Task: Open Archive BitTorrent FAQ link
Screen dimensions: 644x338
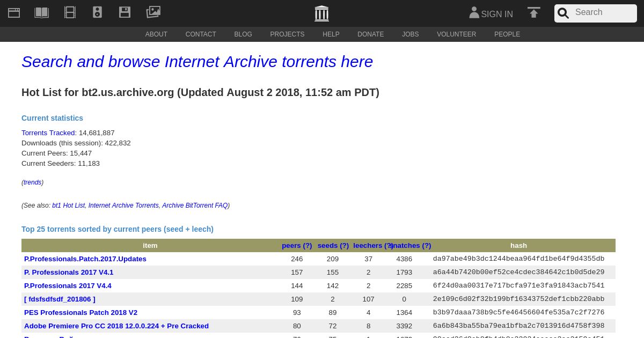Action: click(195, 205)
